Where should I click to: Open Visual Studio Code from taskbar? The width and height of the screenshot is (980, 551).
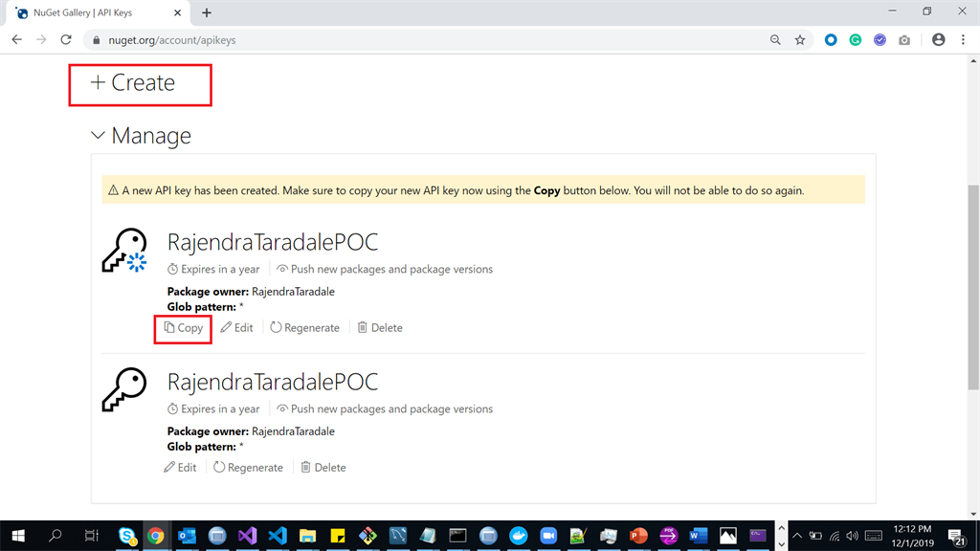(x=278, y=536)
